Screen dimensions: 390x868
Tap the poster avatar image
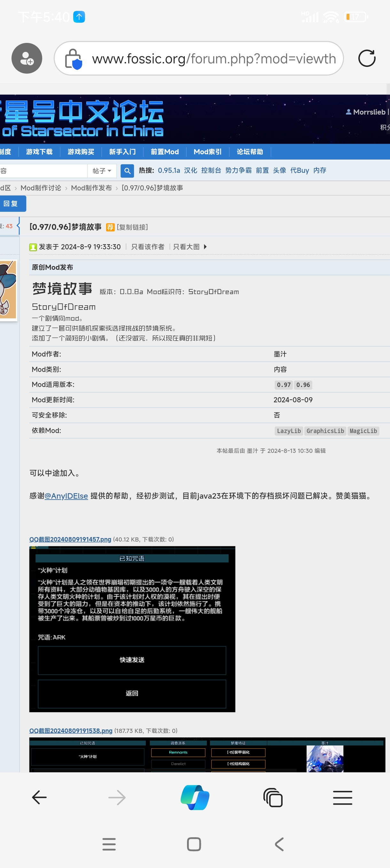pyautogui.click(x=8, y=290)
